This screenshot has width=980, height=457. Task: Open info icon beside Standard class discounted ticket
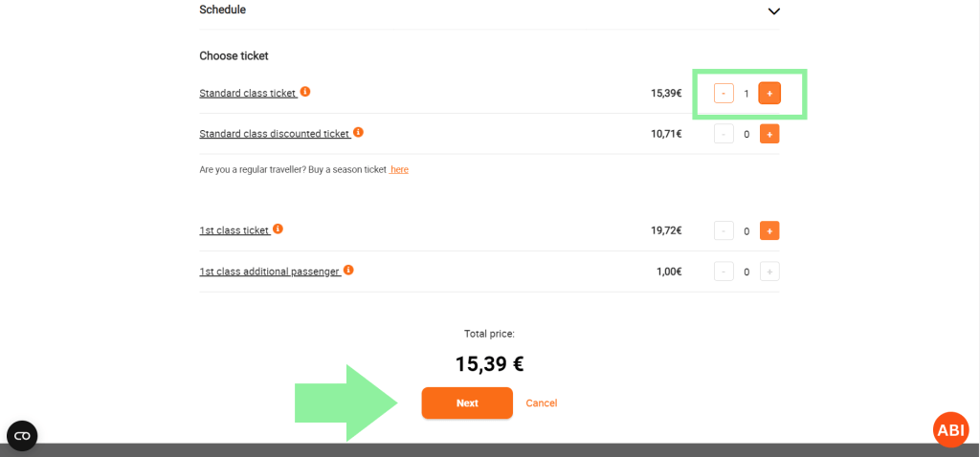tap(358, 132)
